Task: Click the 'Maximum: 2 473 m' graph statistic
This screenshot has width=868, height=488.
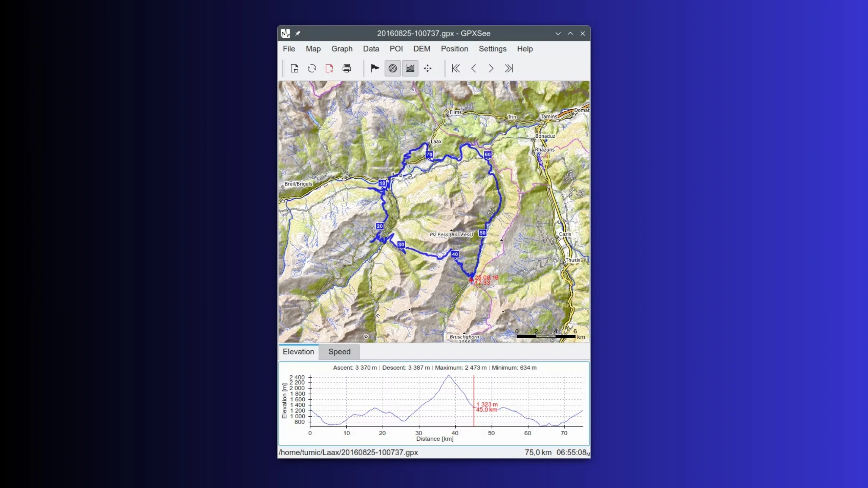Action: click(x=461, y=368)
